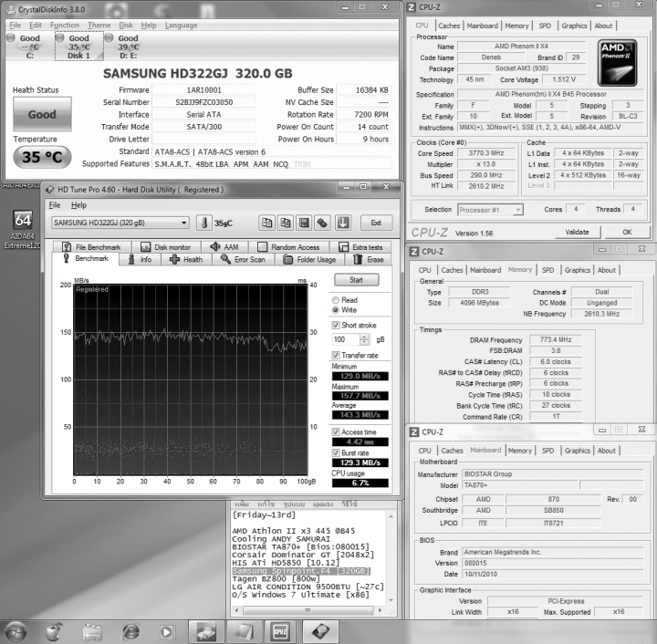Image resolution: width=657 pixels, height=644 pixels.
Task: Switch to the CrystalDiskInfo taskbar button
Action: click(206, 632)
